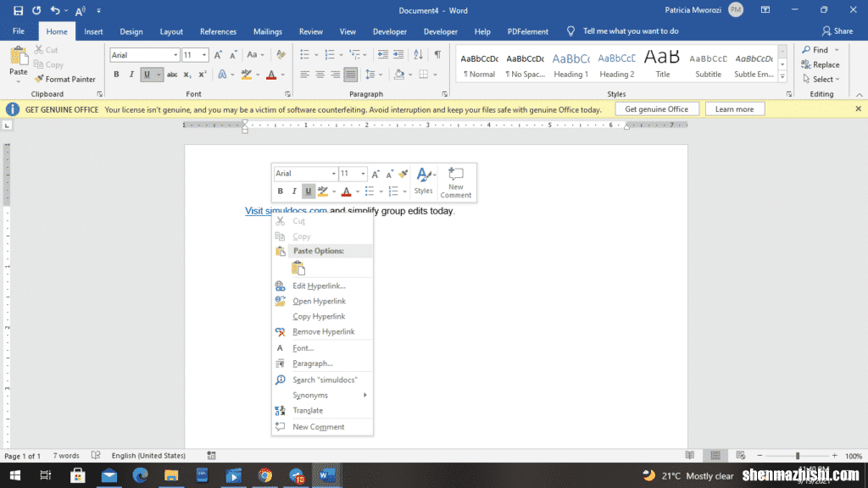Dismiss the genuine Office notification bar

858,109
